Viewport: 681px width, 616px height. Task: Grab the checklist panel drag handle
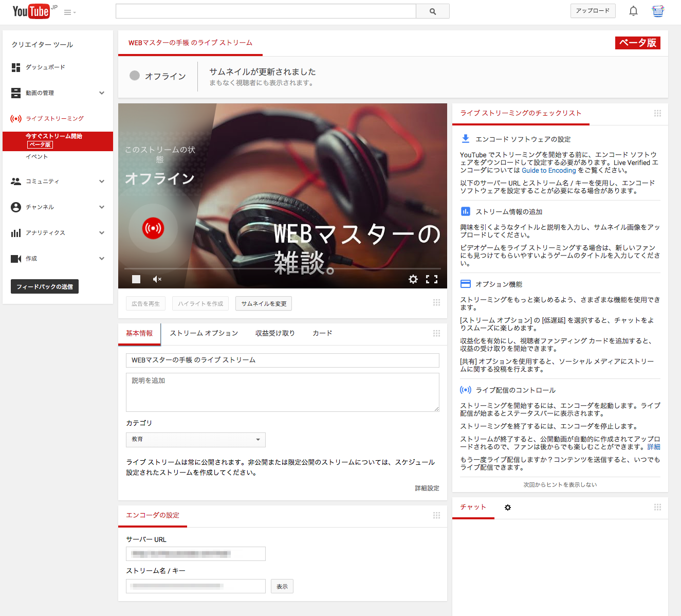pos(657,113)
